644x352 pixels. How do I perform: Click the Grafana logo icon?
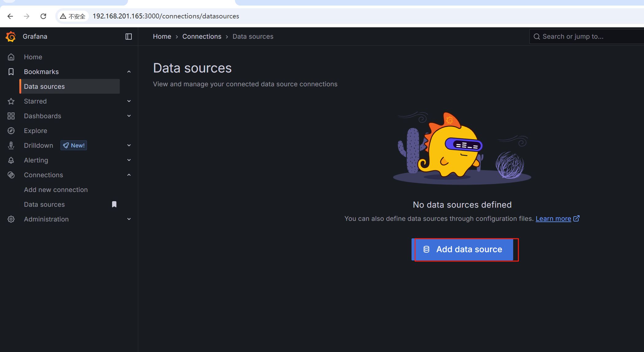point(11,37)
